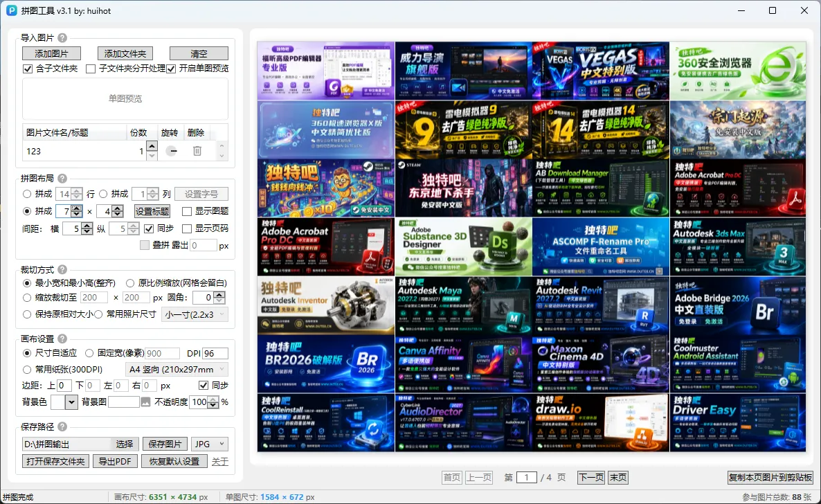
Task: Click 添加图片 button
Action: coord(51,53)
